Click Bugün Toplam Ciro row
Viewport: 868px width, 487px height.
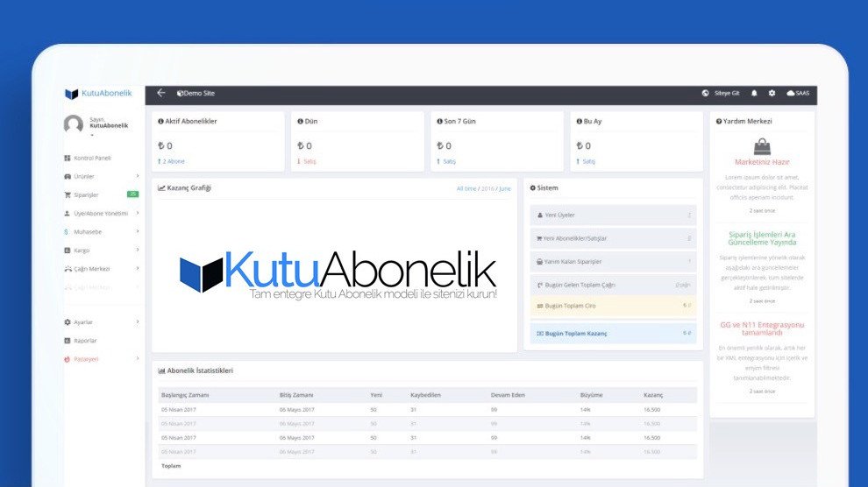coord(613,306)
